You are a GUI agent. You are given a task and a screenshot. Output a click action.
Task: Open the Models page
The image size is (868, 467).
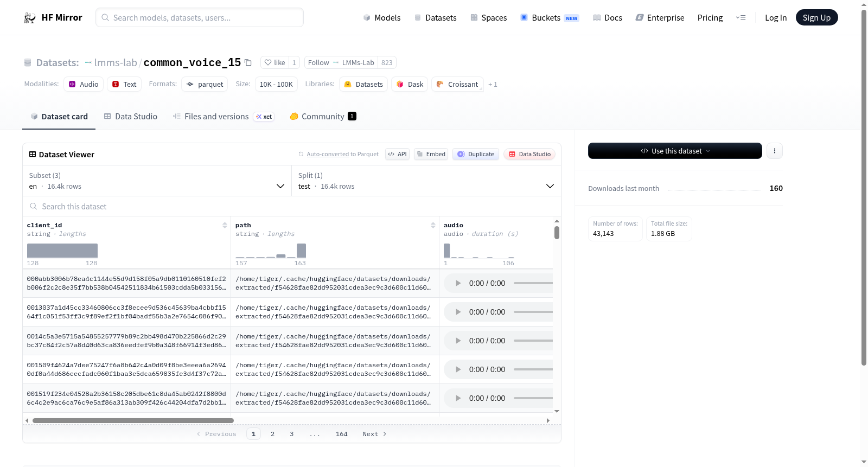[x=382, y=18]
